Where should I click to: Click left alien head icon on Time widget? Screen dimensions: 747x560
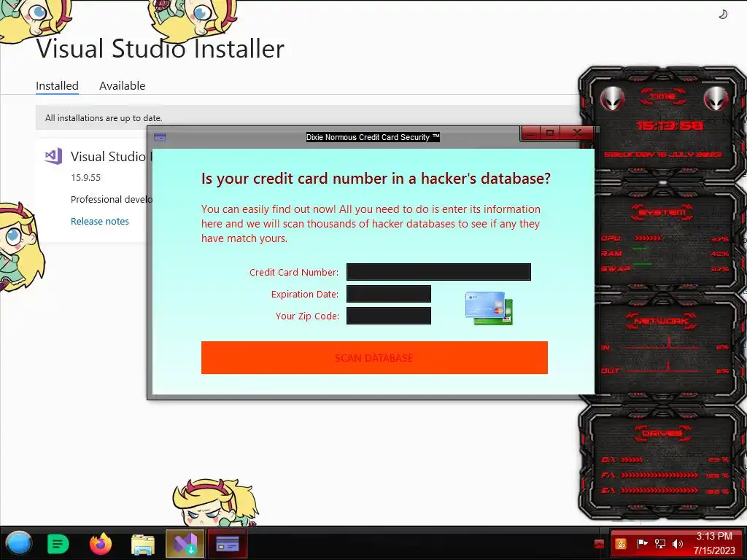coord(612,99)
